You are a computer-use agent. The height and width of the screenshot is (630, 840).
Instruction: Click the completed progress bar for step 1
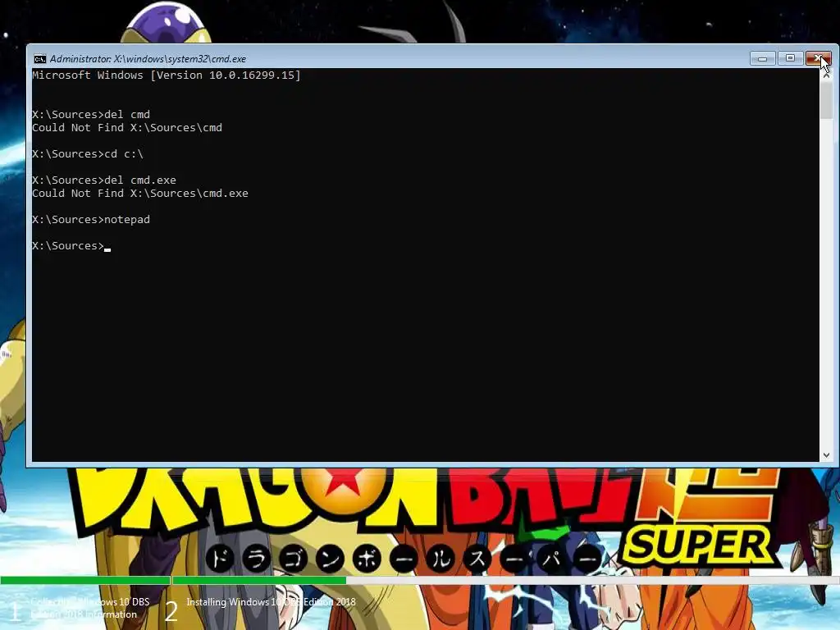click(x=85, y=580)
